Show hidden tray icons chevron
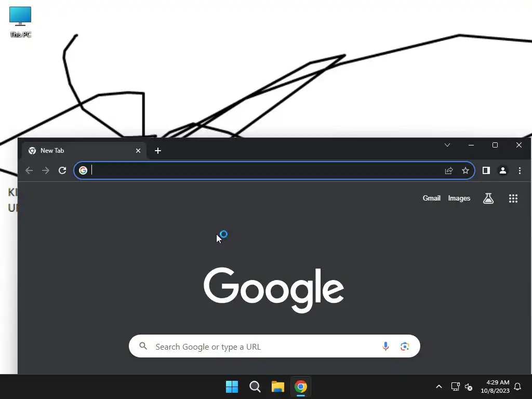 click(438, 387)
